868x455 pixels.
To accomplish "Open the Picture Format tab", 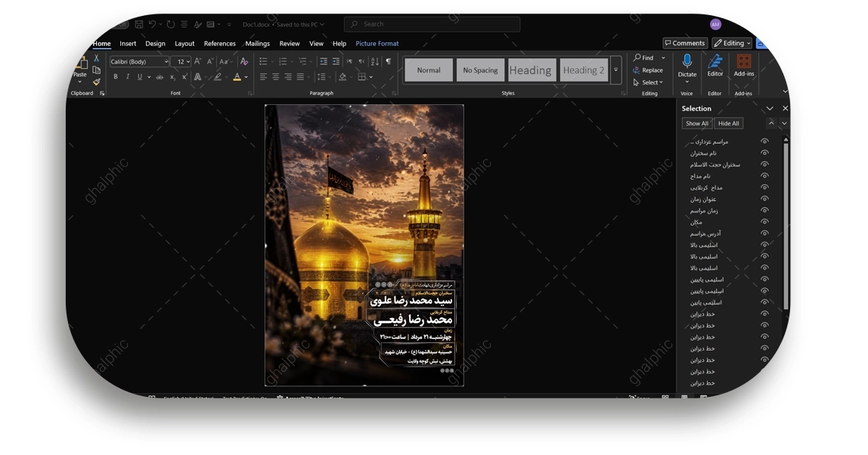I will pyautogui.click(x=377, y=43).
